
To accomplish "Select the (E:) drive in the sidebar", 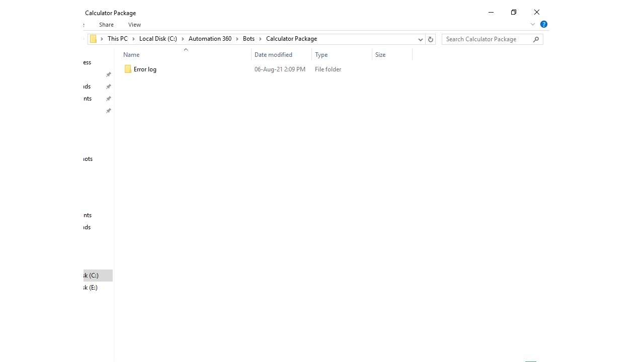I will click(x=91, y=288).
